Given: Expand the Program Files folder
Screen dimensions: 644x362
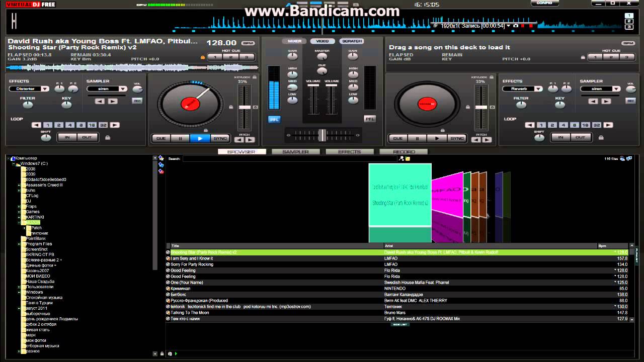Looking at the screenshot, I should (19, 244).
